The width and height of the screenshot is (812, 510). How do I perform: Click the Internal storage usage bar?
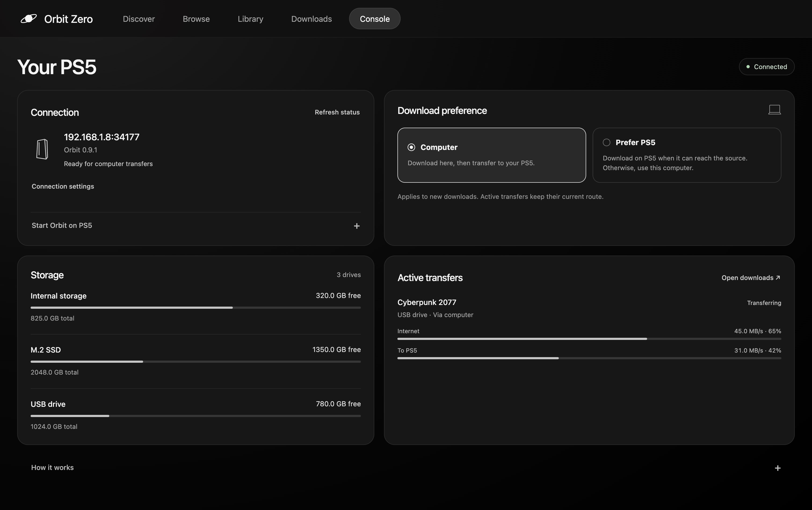click(x=195, y=308)
